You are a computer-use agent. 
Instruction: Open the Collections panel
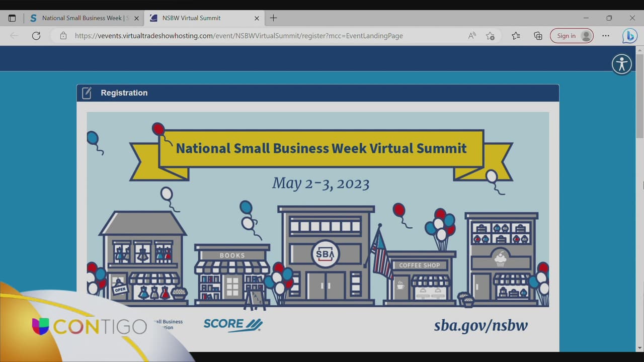coord(538,36)
